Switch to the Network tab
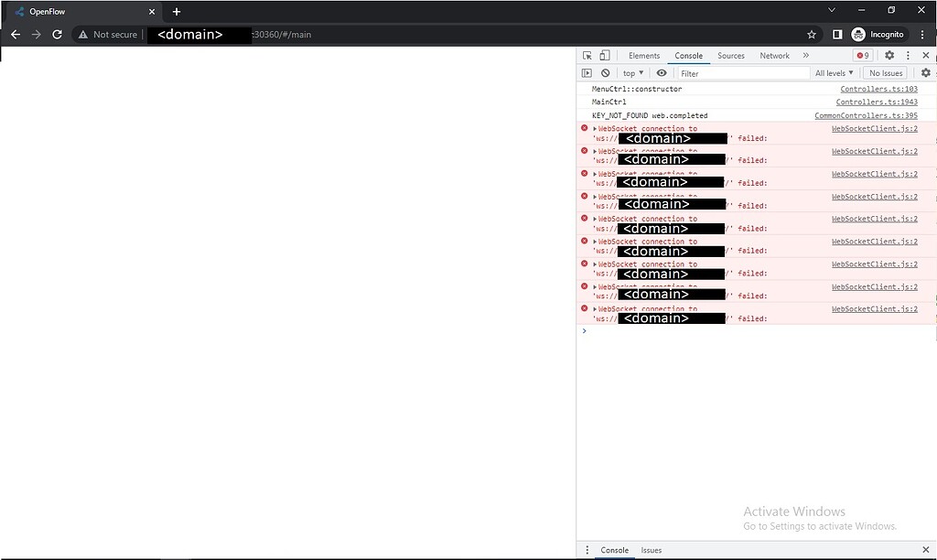The width and height of the screenshot is (937, 560). pos(774,55)
